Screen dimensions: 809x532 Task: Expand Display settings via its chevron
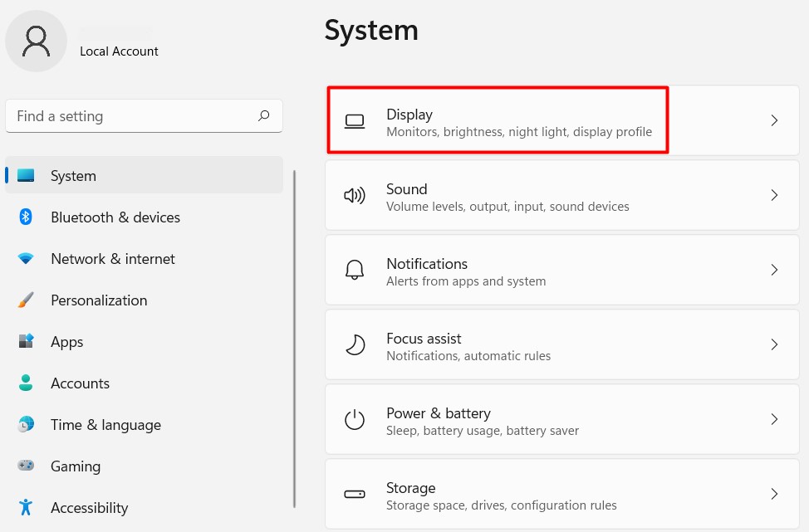tap(774, 121)
